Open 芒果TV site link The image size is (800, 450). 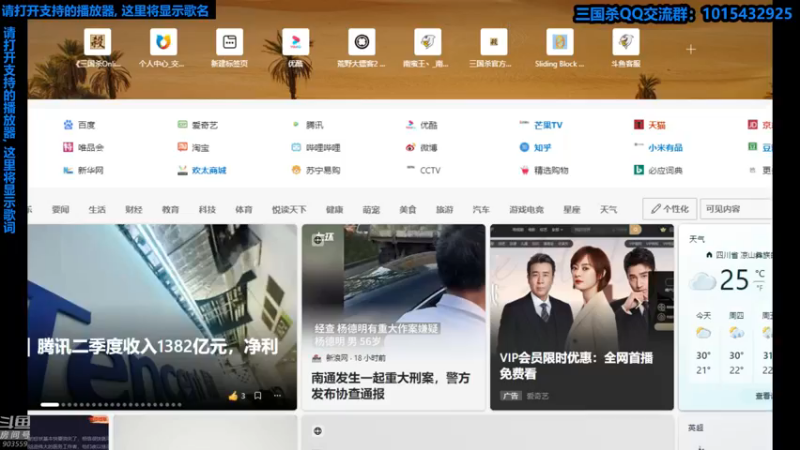pyautogui.click(x=541, y=125)
